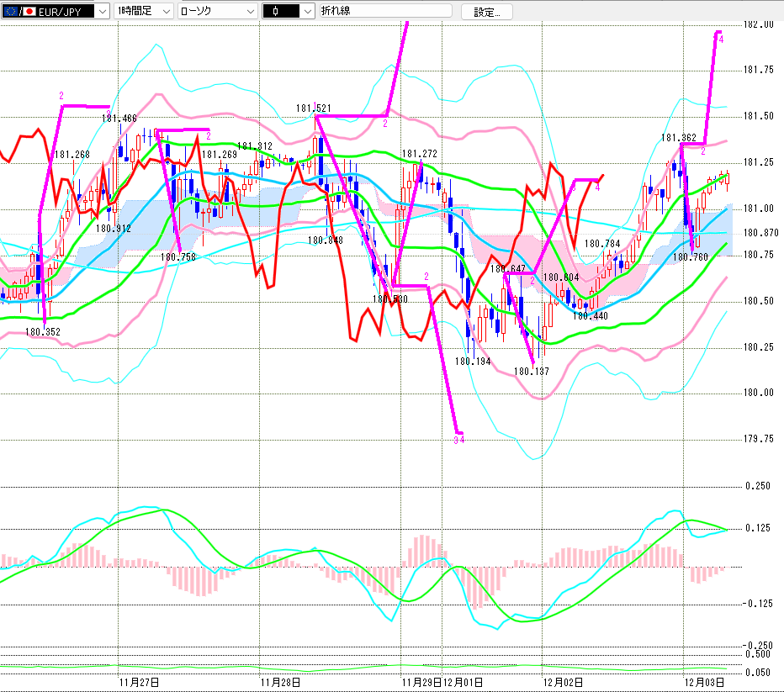Image resolution: width=784 pixels, height=692 pixels.
Task: Click the magenta 34 zigzag wave marker
Action: pyautogui.click(x=458, y=439)
